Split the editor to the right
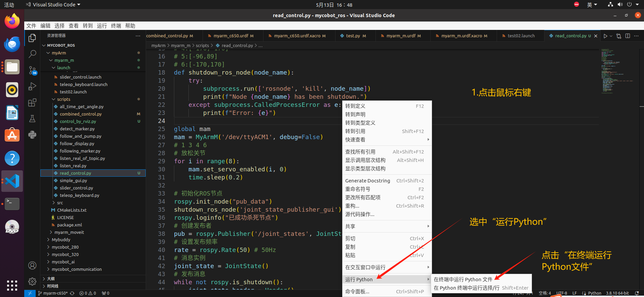 click(x=628, y=36)
